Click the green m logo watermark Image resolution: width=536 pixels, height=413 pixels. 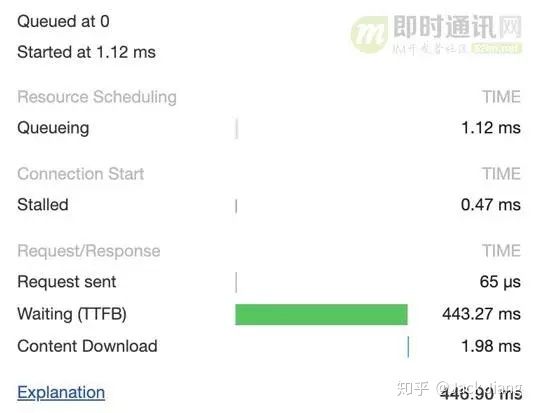point(369,34)
